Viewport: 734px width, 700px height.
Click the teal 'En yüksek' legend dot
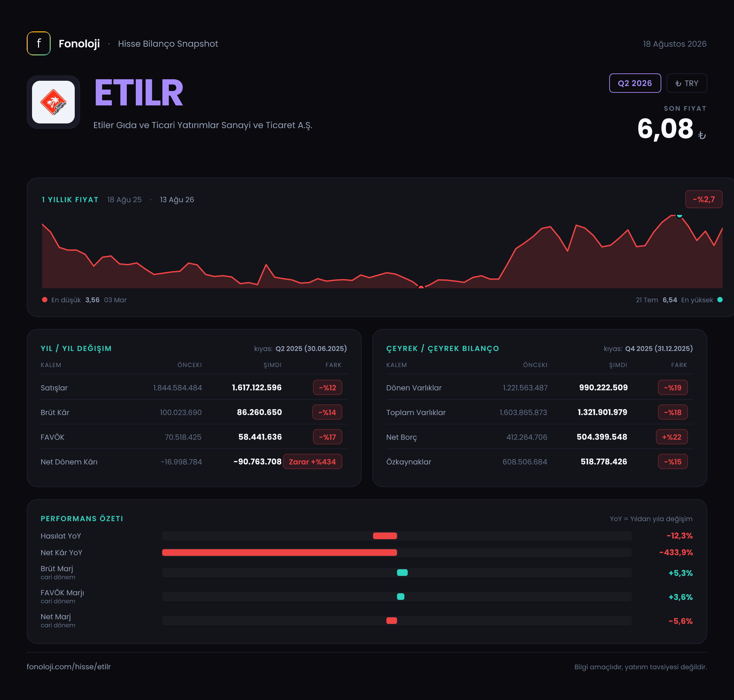click(720, 300)
